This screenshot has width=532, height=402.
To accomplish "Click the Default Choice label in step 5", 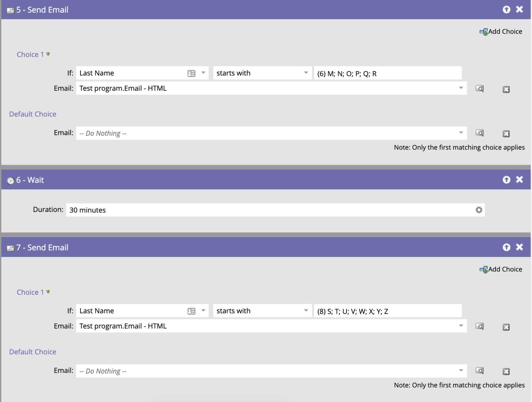I will click(33, 114).
